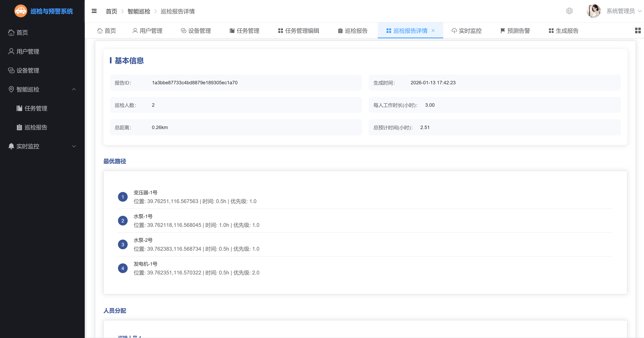Switch to the 实时监控 tab
The image size is (644, 338).
[x=466, y=31]
